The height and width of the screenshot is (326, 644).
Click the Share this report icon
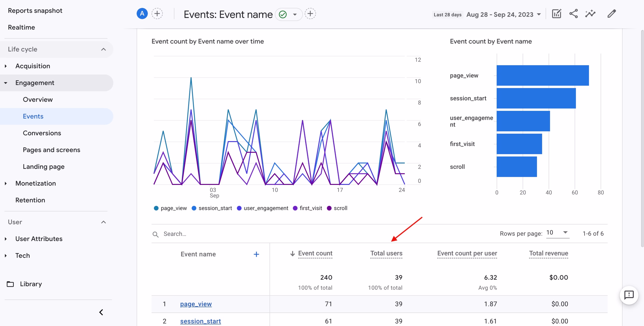pyautogui.click(x=573, y=14)
